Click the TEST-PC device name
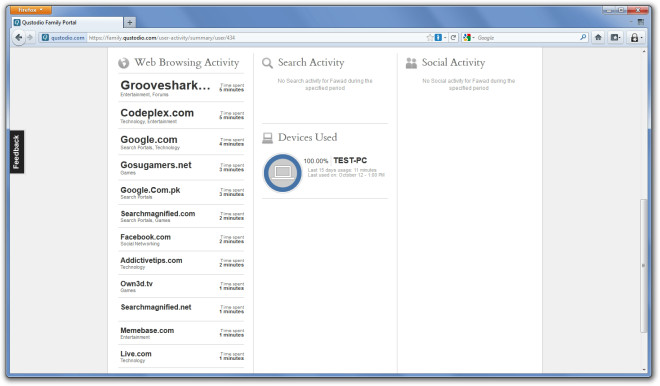 [x=350, y=160]
